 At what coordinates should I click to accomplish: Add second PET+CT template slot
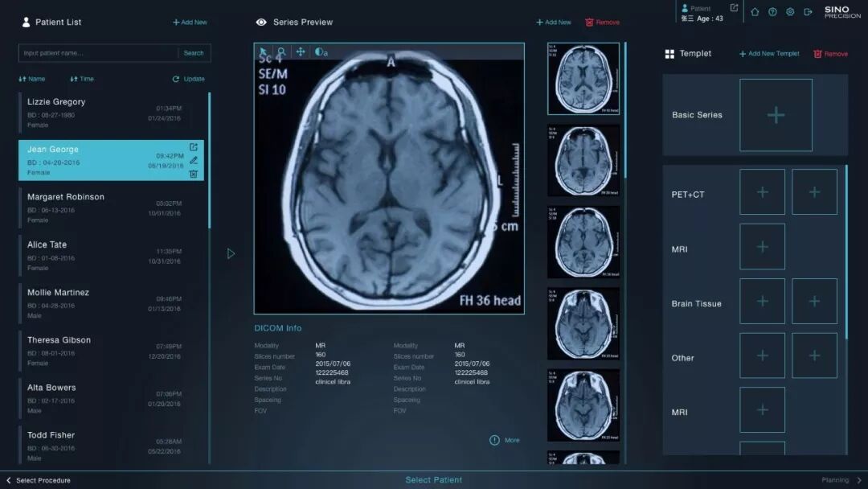point(814,192)
